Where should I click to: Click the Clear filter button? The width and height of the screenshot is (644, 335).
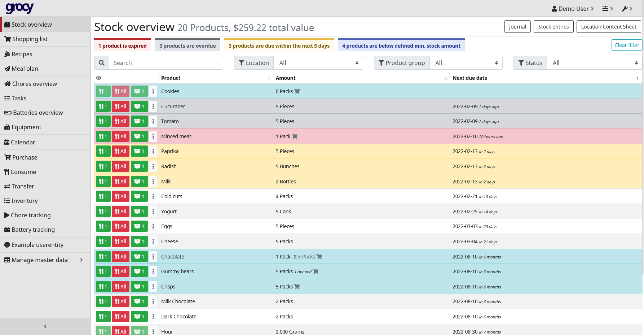coord(626,45)
